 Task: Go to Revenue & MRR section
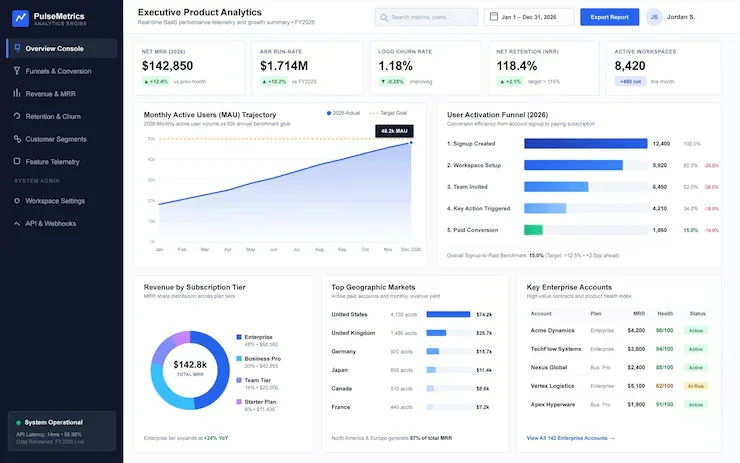pos(62,93)
